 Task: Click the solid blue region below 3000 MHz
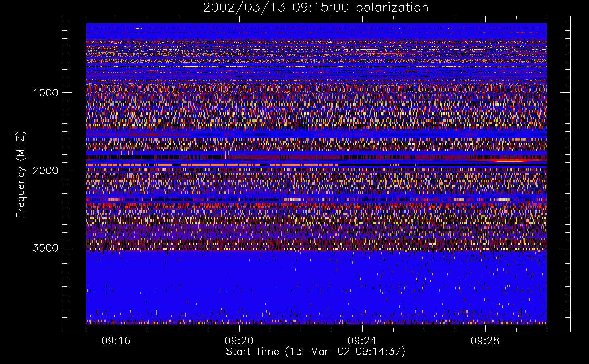click(316, 286)
